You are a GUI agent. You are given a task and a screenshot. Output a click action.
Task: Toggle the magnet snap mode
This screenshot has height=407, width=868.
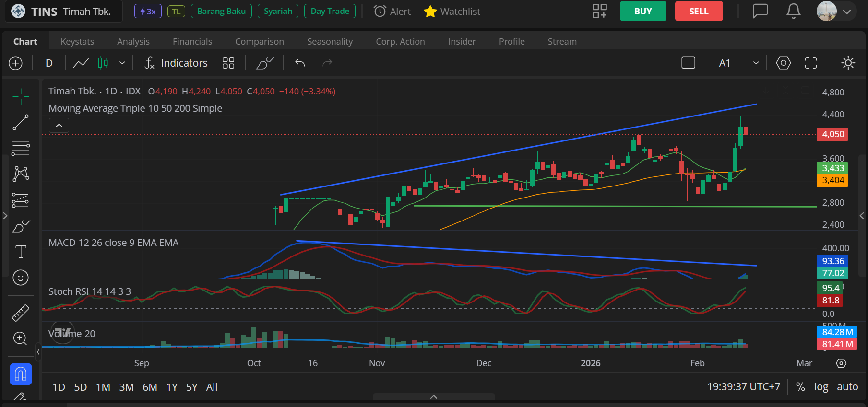[x=21, y=374]
